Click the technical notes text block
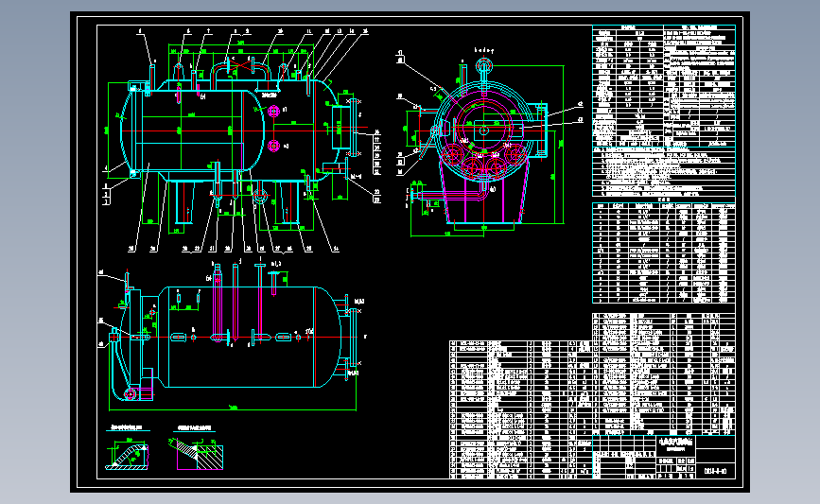Screen dimensions: 820x504 (664, 172)
